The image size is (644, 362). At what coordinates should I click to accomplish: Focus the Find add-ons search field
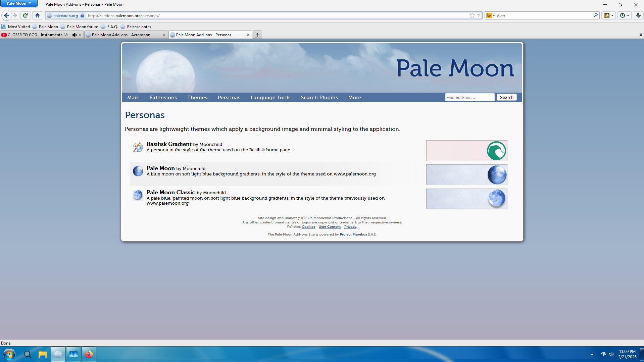(469, 97)
